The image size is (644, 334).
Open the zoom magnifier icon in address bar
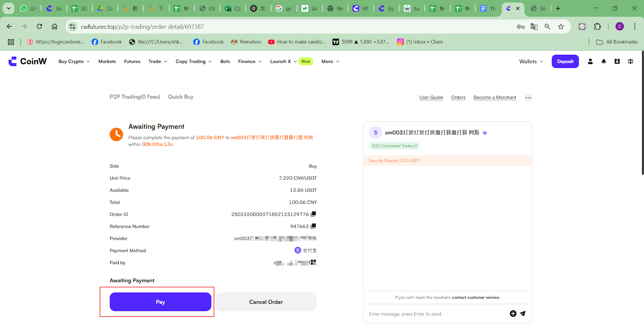coord(547,27)
